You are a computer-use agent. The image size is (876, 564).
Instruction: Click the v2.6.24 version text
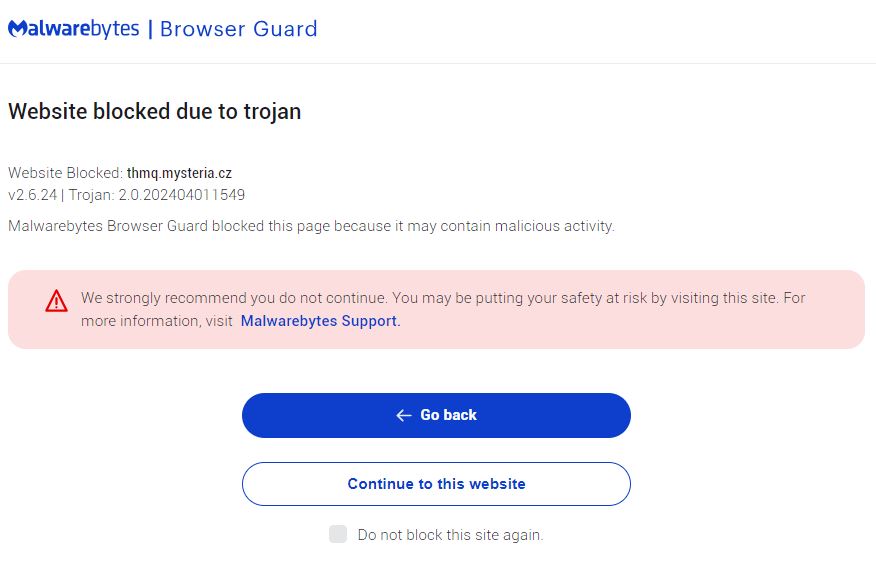point(31,195)
